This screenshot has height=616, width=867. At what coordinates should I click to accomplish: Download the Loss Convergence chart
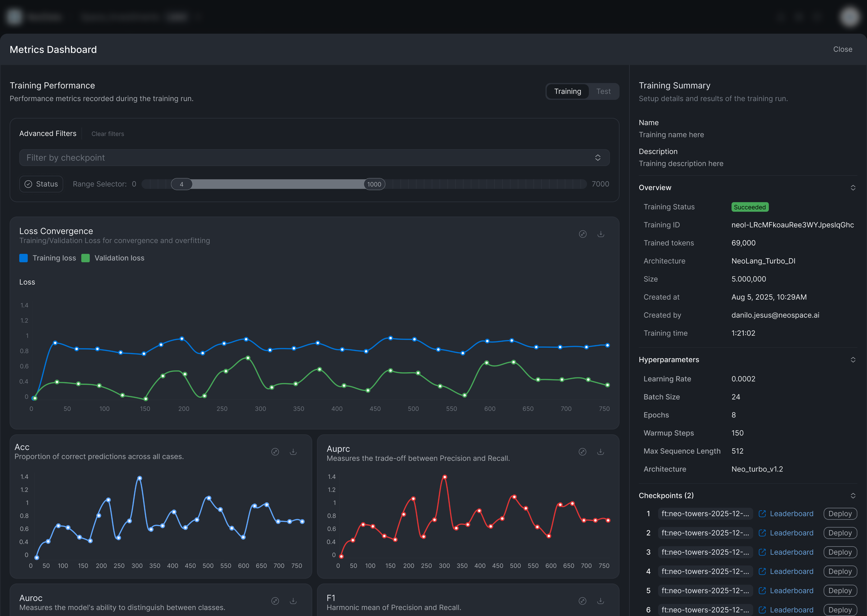(x=601, y=234)
